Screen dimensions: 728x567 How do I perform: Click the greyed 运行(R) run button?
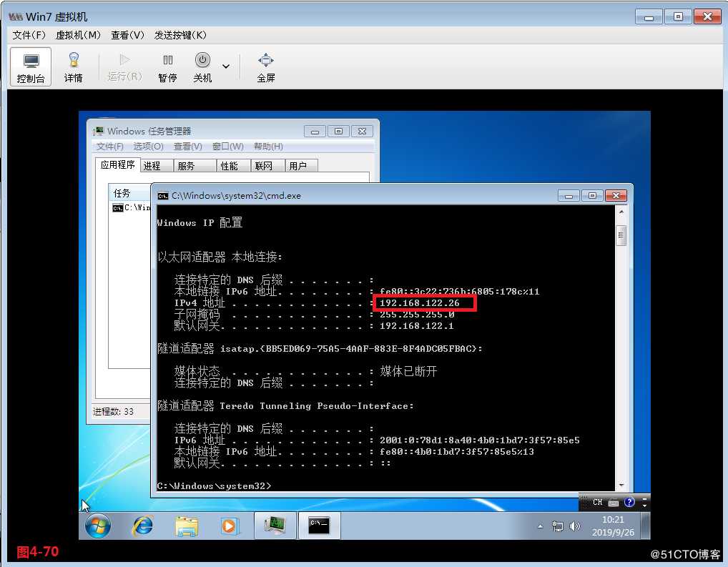124,67
